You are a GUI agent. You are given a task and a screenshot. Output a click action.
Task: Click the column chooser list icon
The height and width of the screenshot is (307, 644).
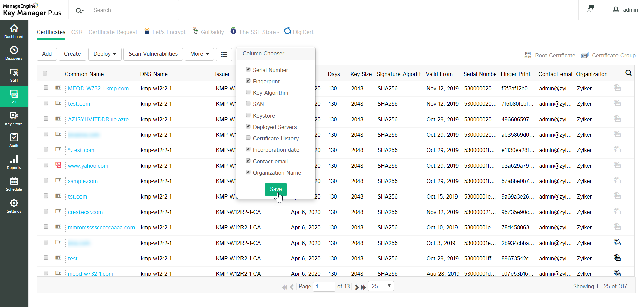(224, 54)
